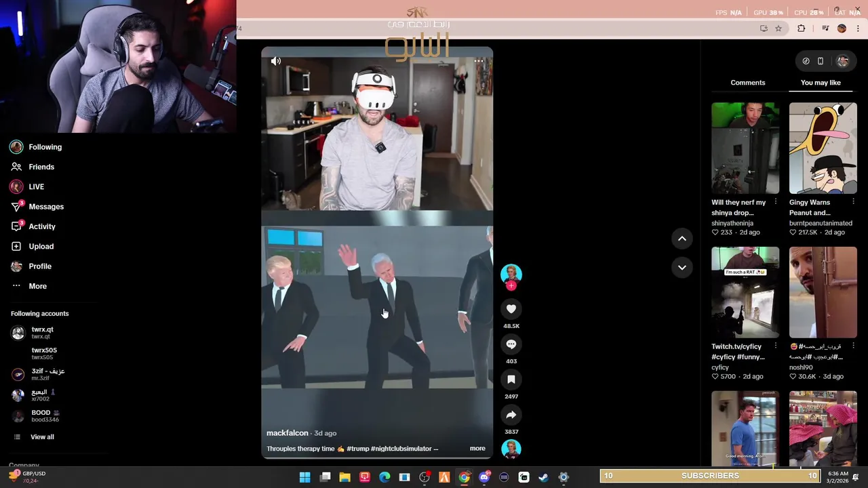
Task: Click the TikTok coin icon in top pill
Action: click(806, 61)
